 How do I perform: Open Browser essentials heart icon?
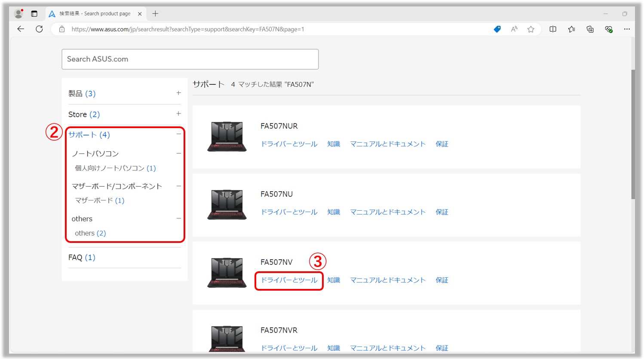pyautogui.click(x=608, y=29)
